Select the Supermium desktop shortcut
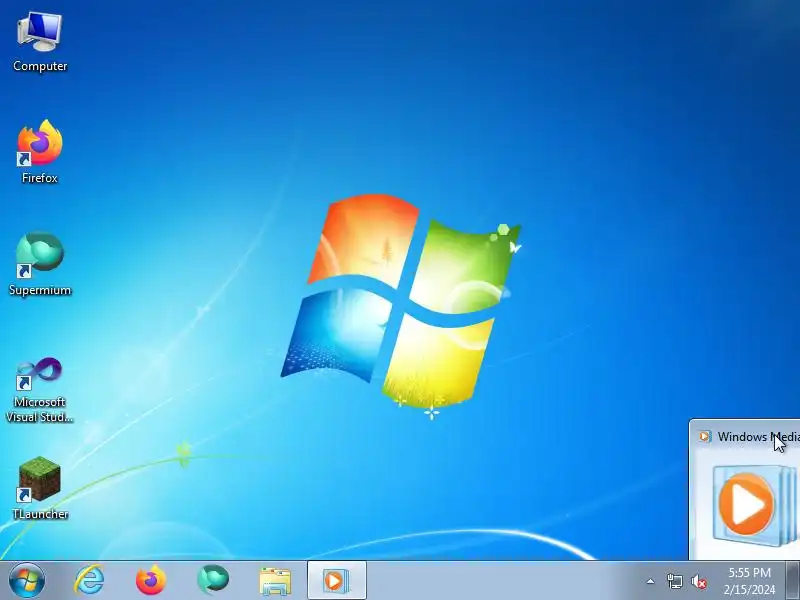 click(x=40, y=264)
